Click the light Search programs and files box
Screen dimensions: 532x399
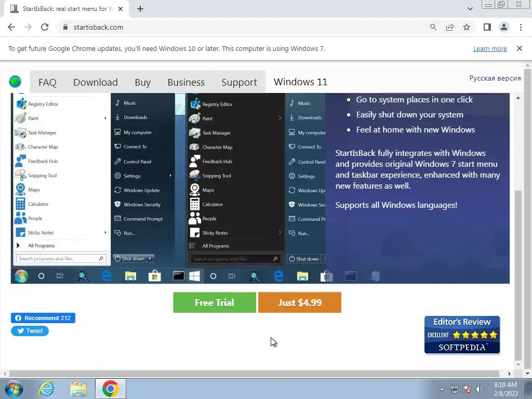[61, 259]
